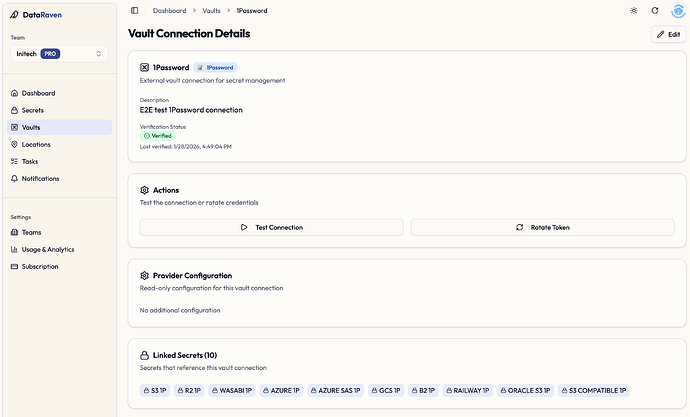This screenshot has height=417, width=690.
Task: Open Dashboard from the sidebar
Action: click(40, 93)
